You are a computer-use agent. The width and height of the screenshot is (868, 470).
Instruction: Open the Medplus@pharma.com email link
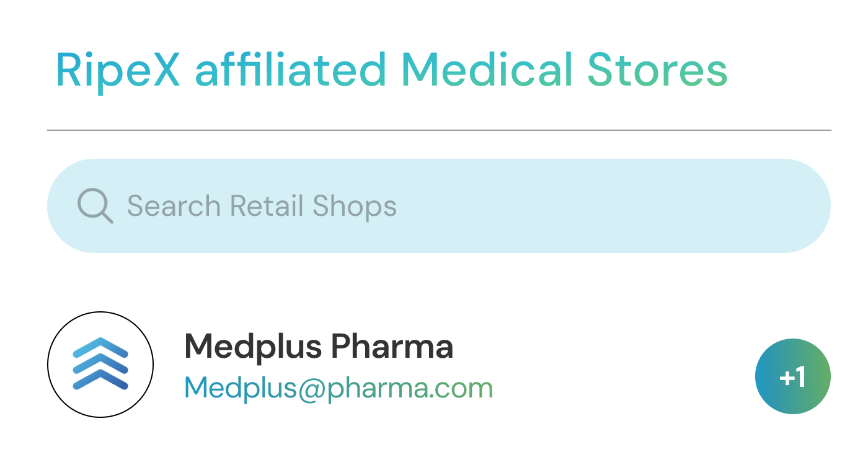coord(339,388)
